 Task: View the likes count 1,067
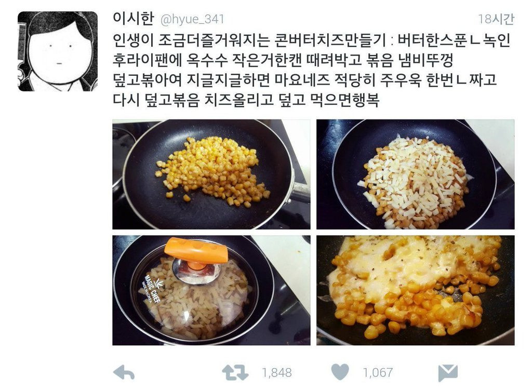point(378,373)
